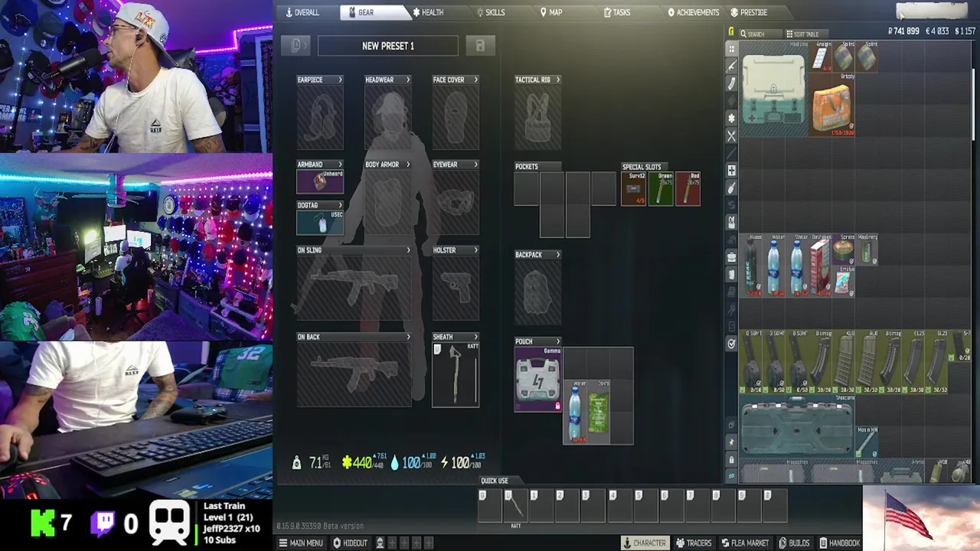Open the Overall tab
980x551 pixels.
tap(302, 12)
